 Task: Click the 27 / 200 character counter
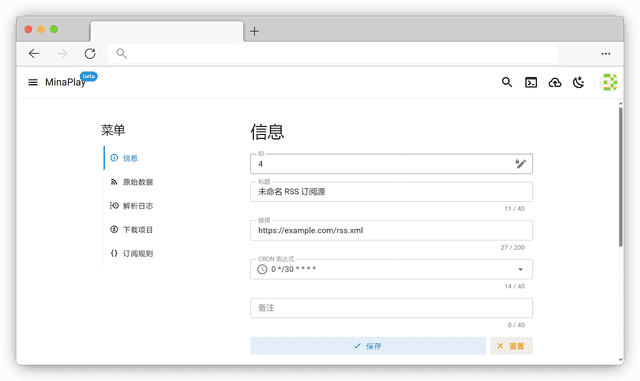[x=513, y=247]
